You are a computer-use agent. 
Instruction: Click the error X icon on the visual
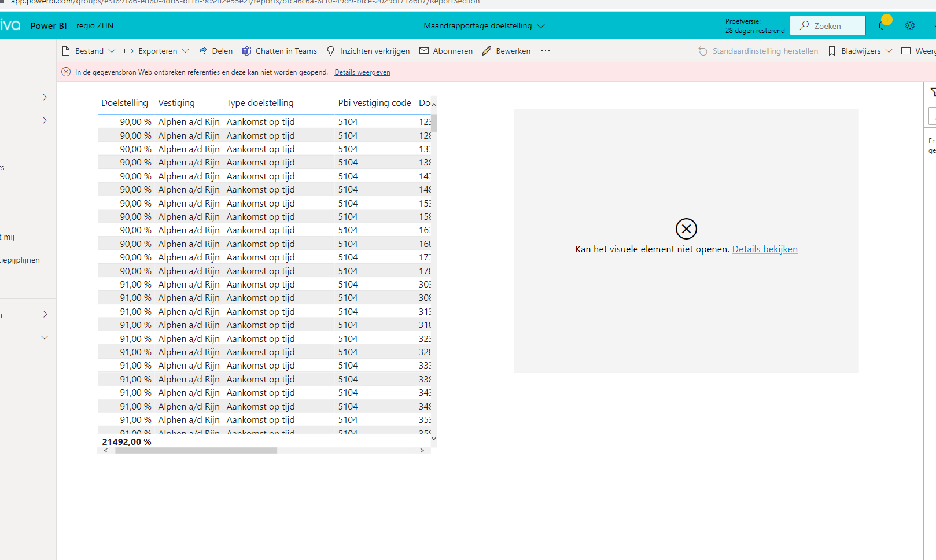[686, 229]
